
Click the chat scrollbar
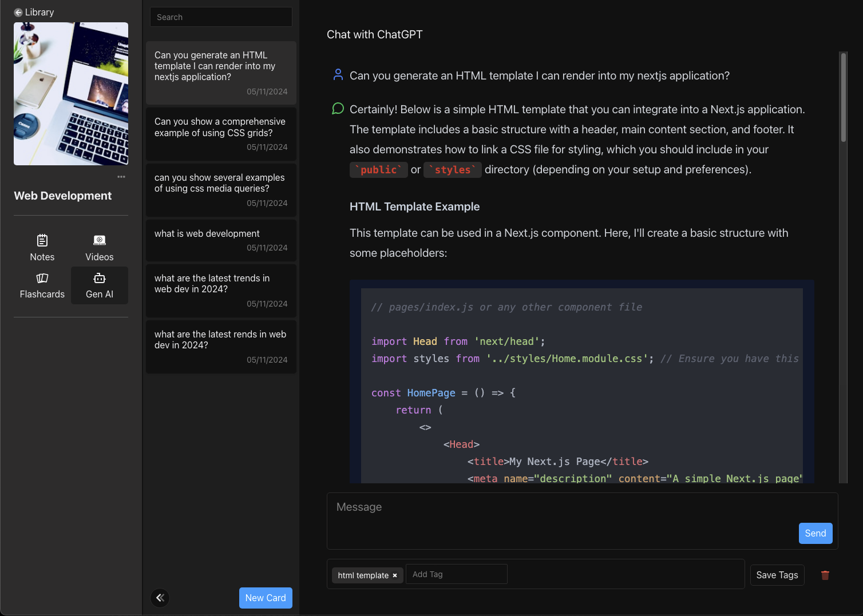tap(843, 97)
